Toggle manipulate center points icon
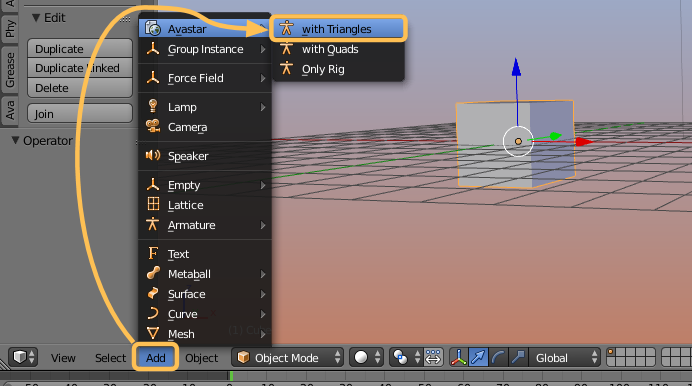 [x=432, y=357]
